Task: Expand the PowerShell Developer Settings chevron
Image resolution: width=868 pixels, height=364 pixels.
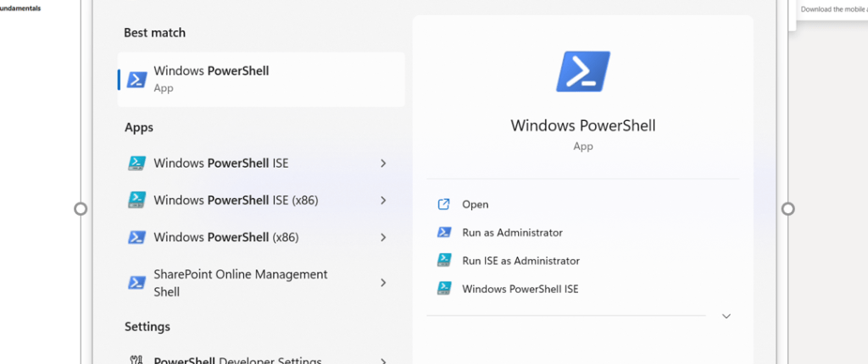Action: pos(383,361)
